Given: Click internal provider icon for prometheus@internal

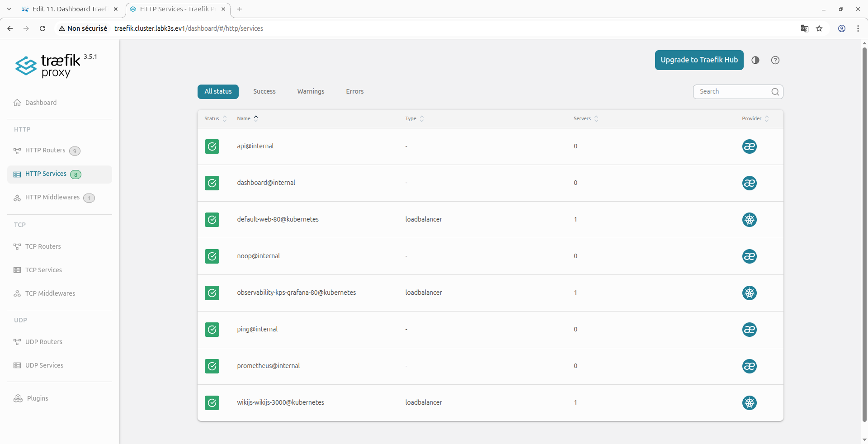Looking at the screenshot, I should point(750,366).
